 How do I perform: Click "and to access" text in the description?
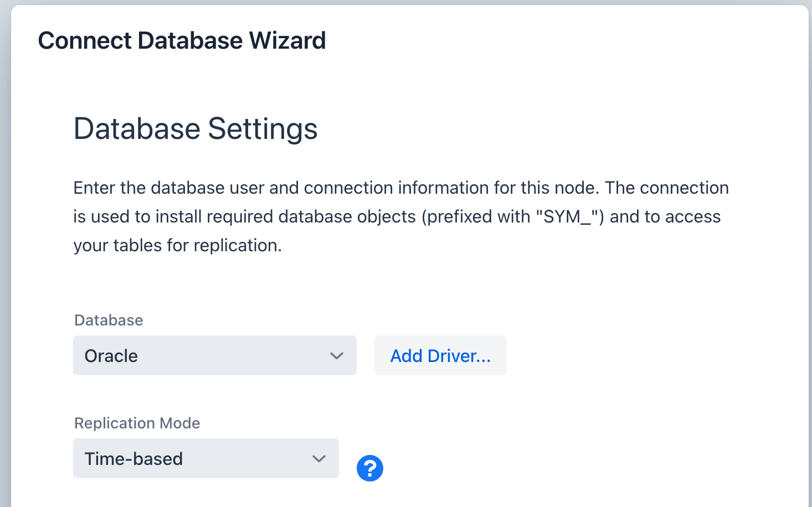665,216
